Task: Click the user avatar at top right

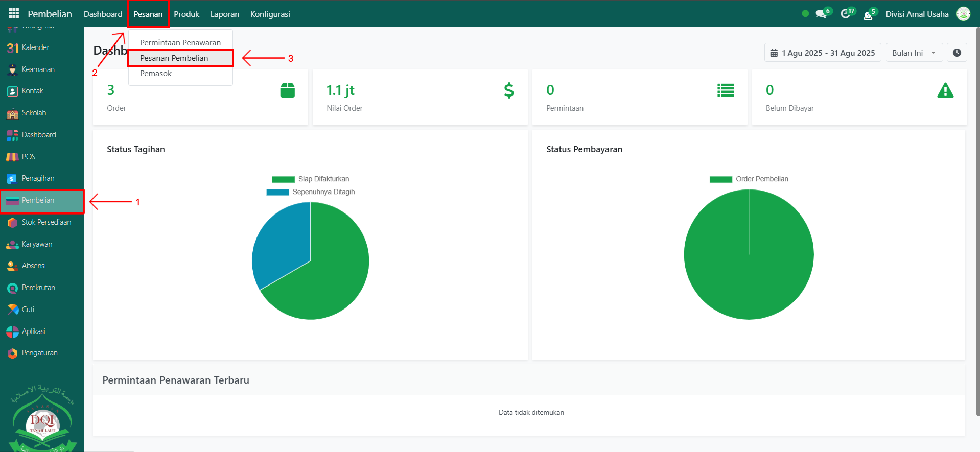Action: tap(963, 14)
